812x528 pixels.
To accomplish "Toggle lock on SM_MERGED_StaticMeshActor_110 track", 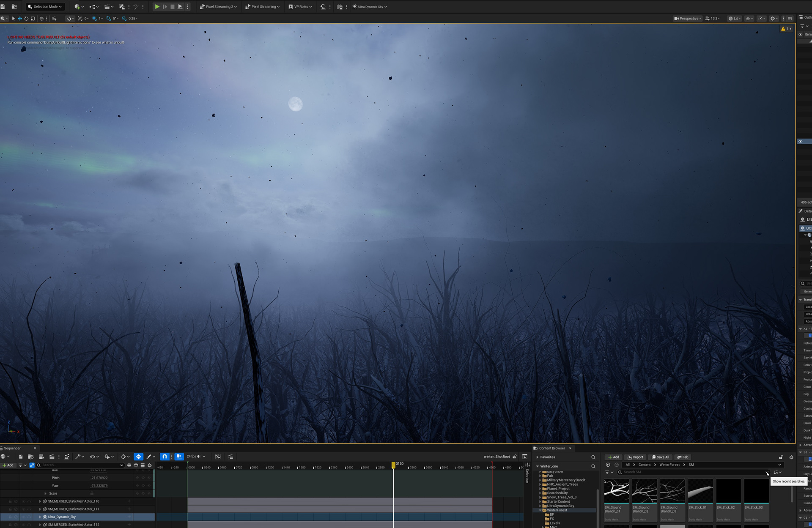I will [x=10, y=501].
